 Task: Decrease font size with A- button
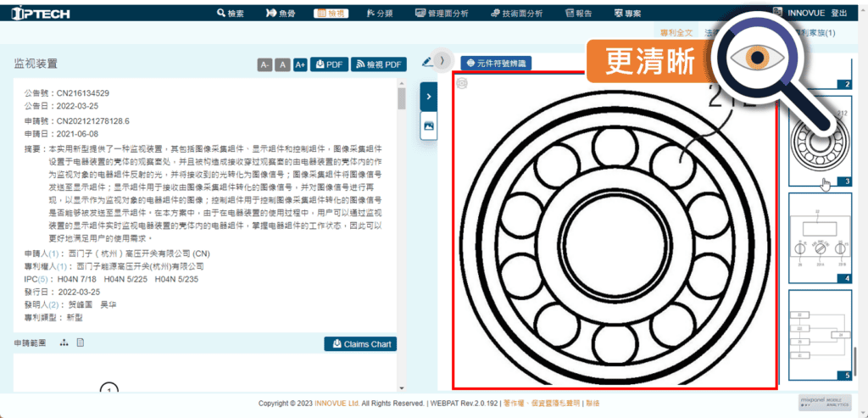265,64
